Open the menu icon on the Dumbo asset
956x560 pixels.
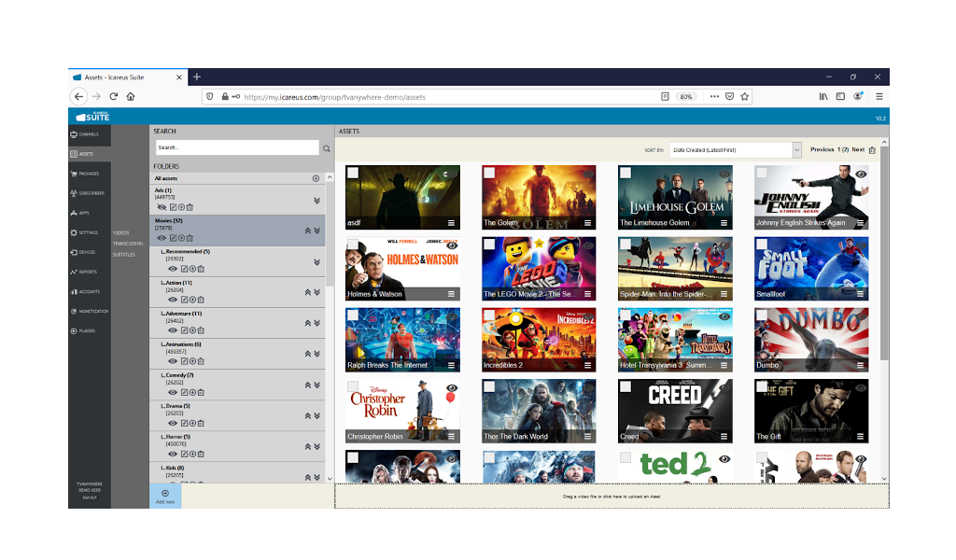(860, 366)
